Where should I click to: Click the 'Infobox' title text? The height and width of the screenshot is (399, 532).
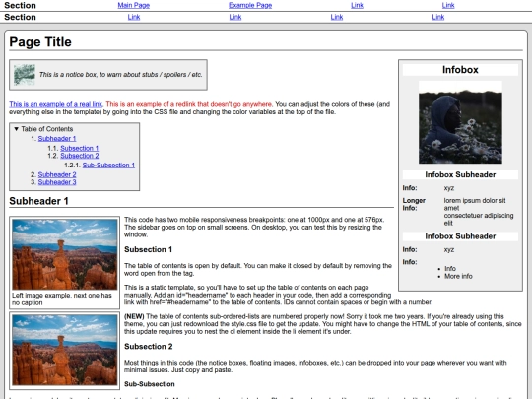pos(460,70)
